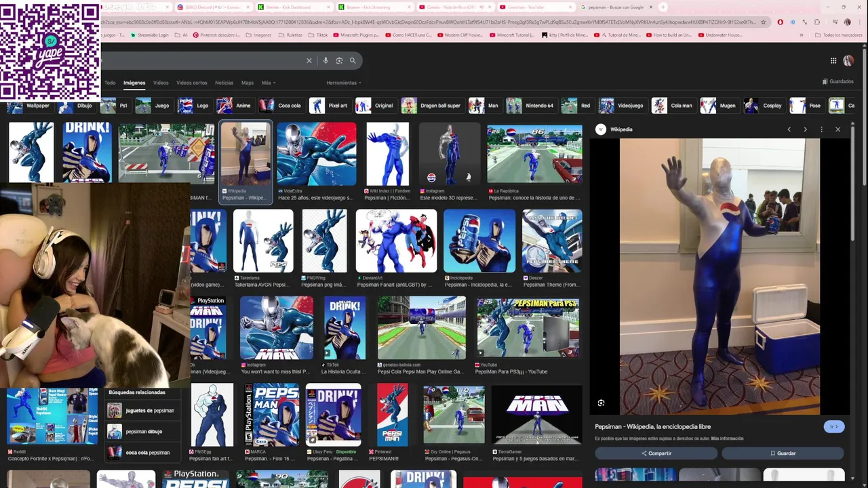
Task: Open Instagram 3D model Pepsiman thumbnail
Action: click(449, 154)
